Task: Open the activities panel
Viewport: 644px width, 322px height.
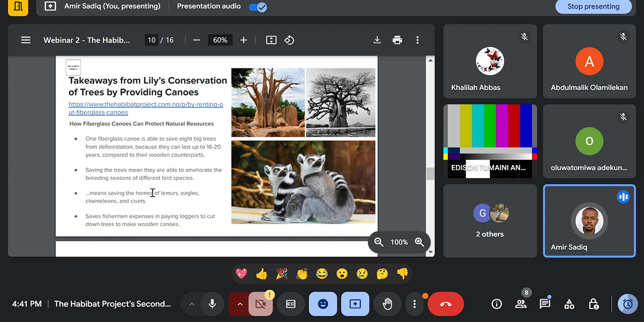Action: pos(569,304)
